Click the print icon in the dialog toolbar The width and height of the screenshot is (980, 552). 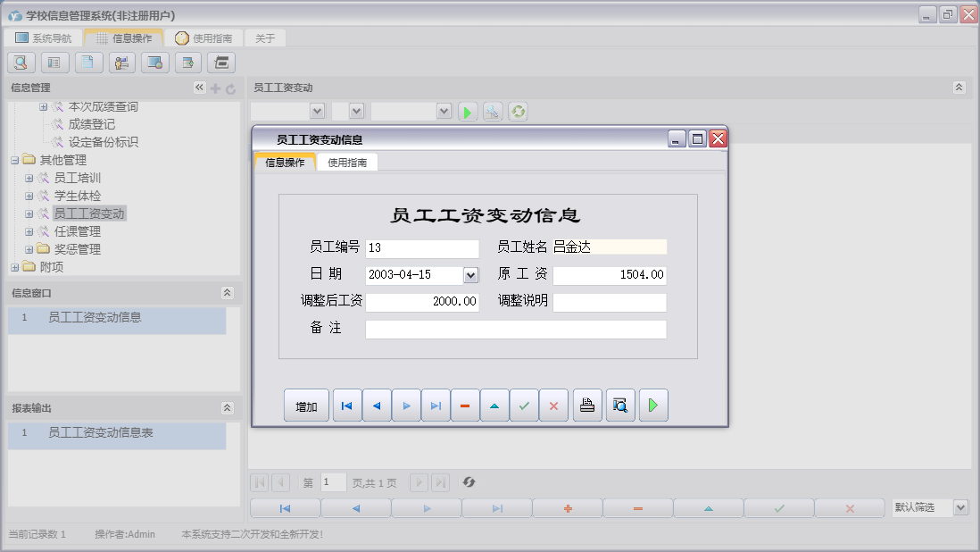click(x=586, y=406)
